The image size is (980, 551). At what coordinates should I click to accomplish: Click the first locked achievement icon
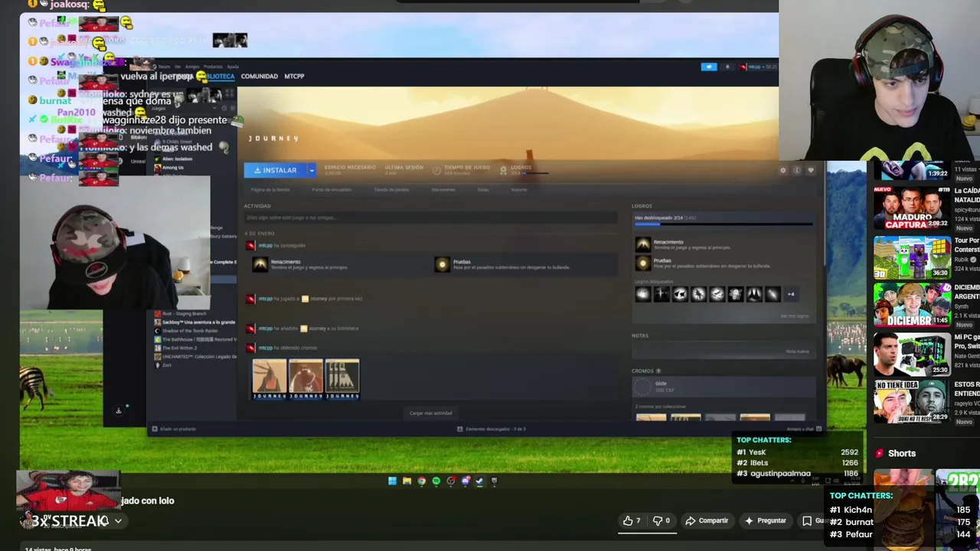642,294
